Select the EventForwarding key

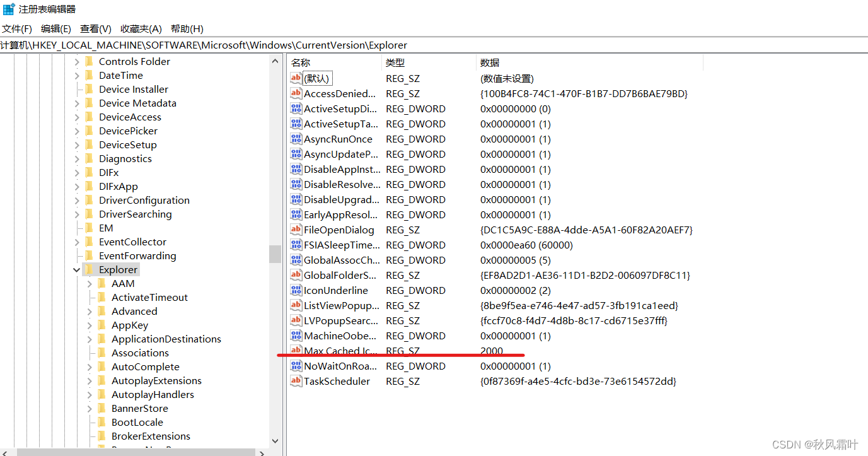pos(137,255)
